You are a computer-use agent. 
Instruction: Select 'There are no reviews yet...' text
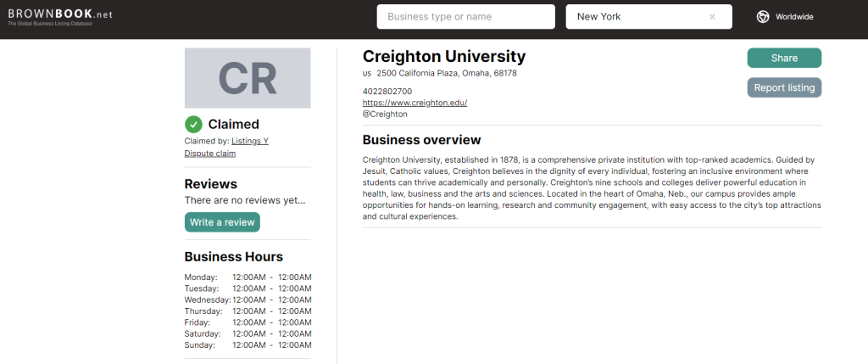pos(245,200)
